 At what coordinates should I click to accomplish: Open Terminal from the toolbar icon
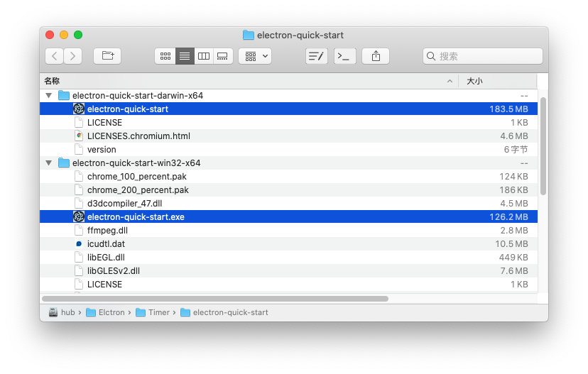coord(345,56)
